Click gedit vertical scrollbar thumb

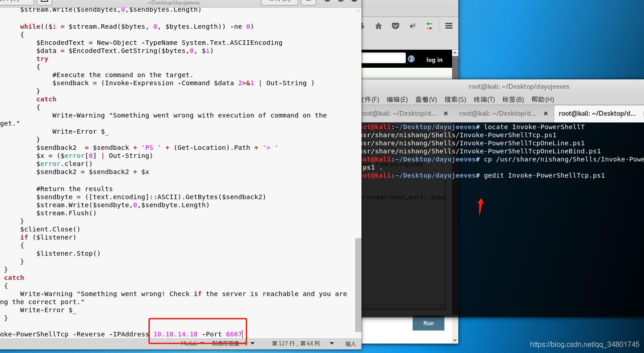[357, 284]
